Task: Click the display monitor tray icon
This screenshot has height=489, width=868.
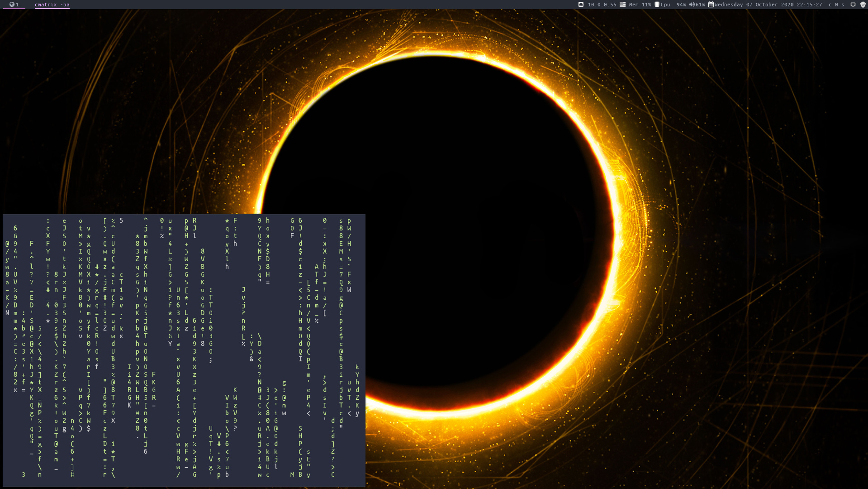Action: 853,5
